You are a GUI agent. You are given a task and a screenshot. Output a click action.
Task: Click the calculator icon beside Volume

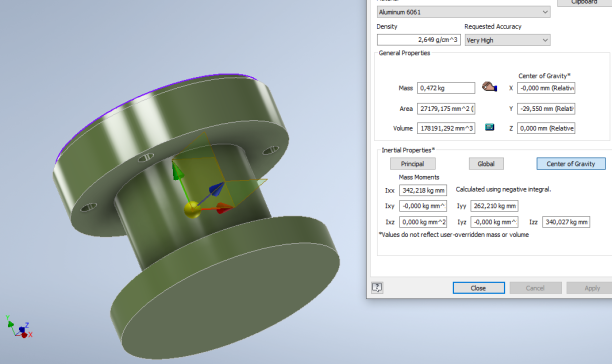489,127
